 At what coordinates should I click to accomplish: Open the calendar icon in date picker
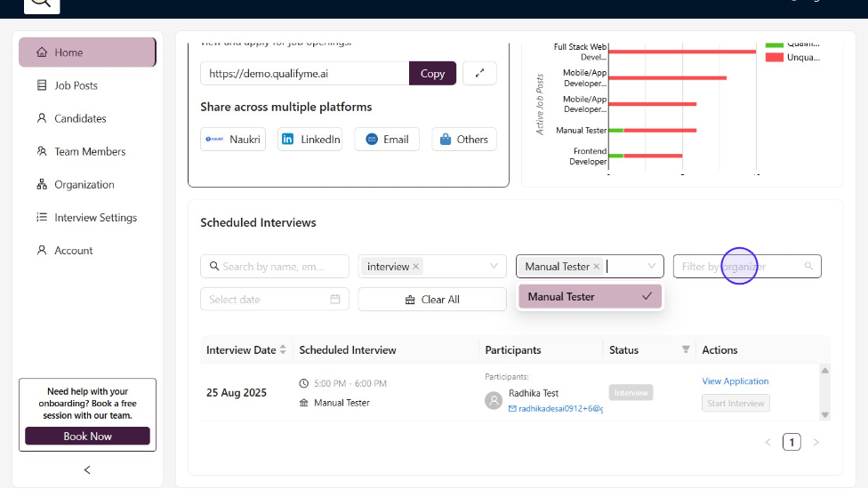(335, 300)
